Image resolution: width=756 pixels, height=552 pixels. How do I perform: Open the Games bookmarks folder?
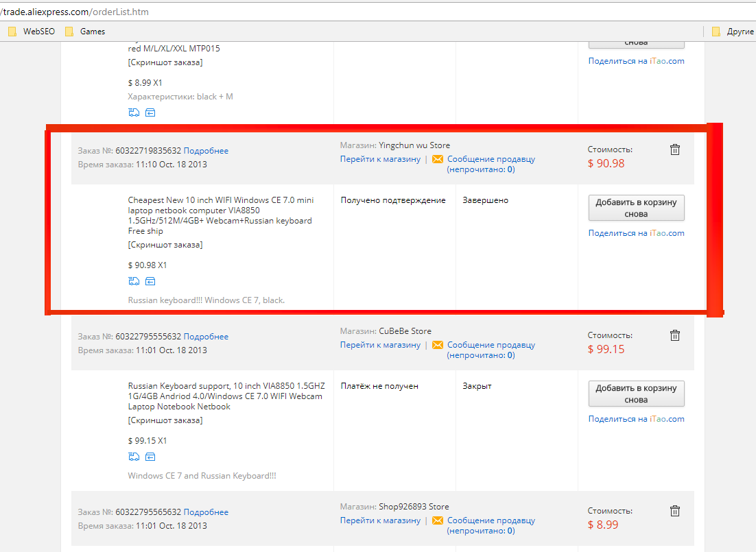pos(85,32)
